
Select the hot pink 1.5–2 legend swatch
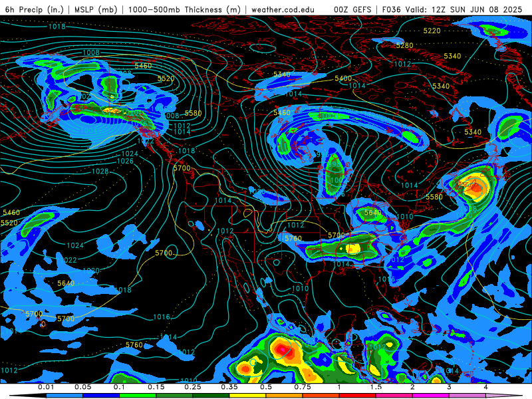click(x=394, y=396)
